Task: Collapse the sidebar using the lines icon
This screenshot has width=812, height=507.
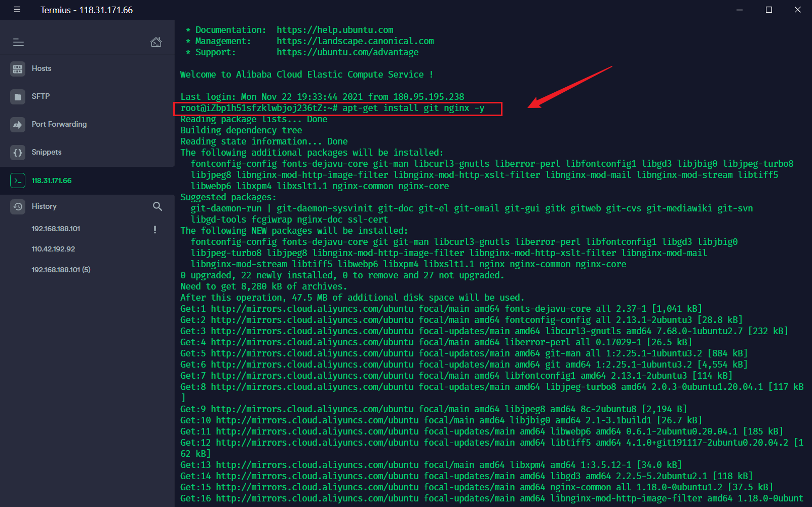Action: (x=18, y=42)
